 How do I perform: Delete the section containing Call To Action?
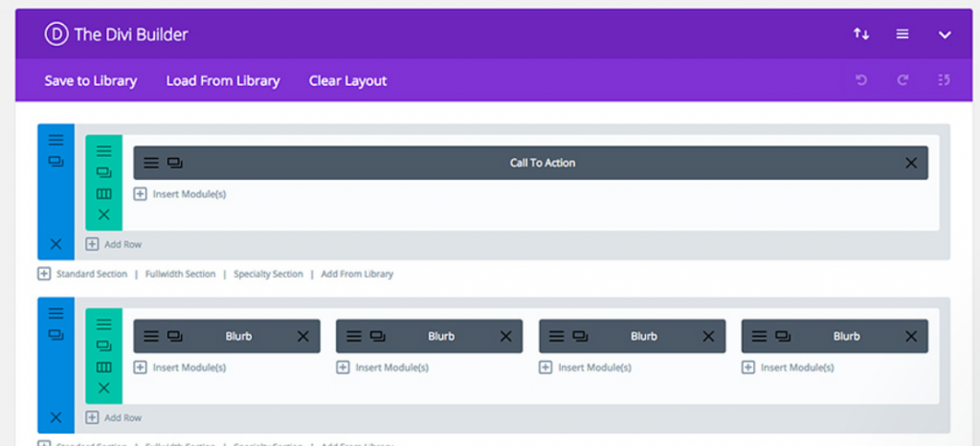[x=56, y=244]
